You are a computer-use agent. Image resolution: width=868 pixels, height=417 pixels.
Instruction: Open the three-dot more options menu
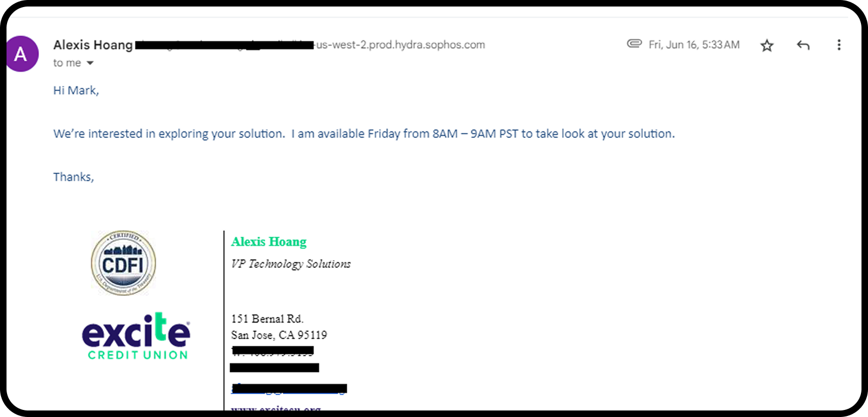[839, 45]
